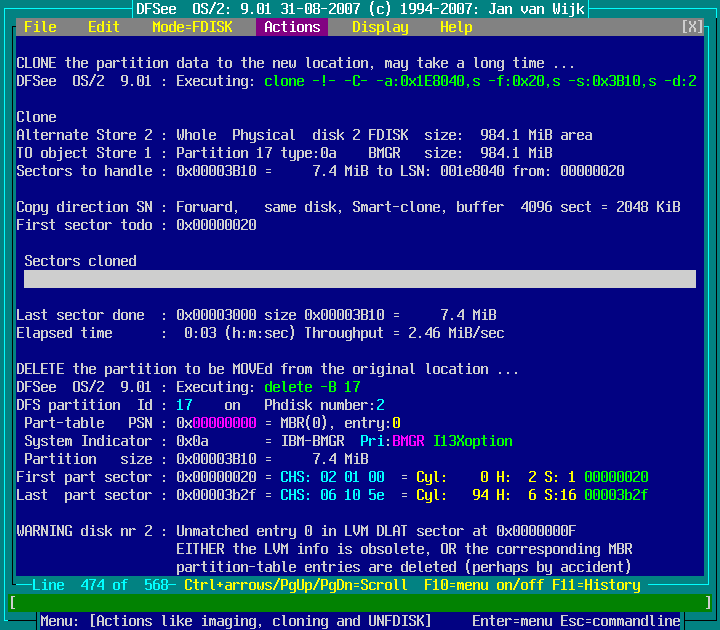Click Esc=commandline hint at the bottom
The width and height of the screenshot is (720, 630).
point(620,621)
